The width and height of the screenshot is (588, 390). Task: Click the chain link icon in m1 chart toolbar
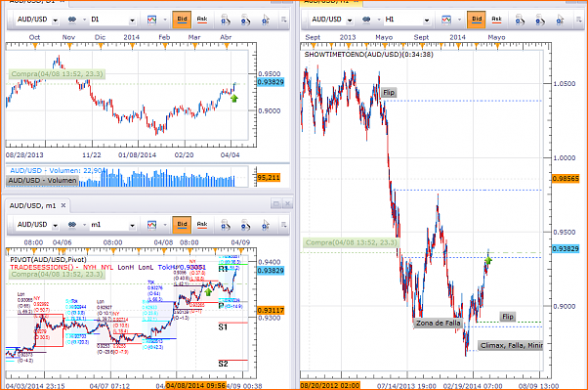[x=72, y=225]
